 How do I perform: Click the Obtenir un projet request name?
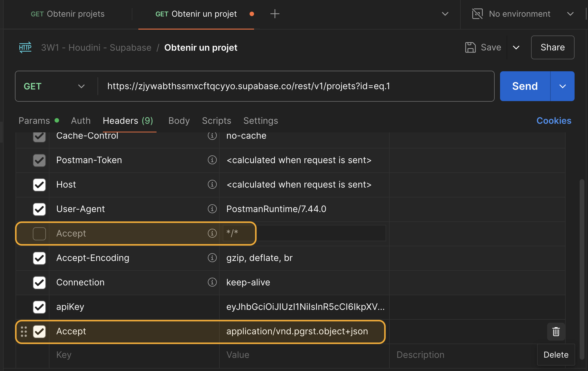[201, 47]
